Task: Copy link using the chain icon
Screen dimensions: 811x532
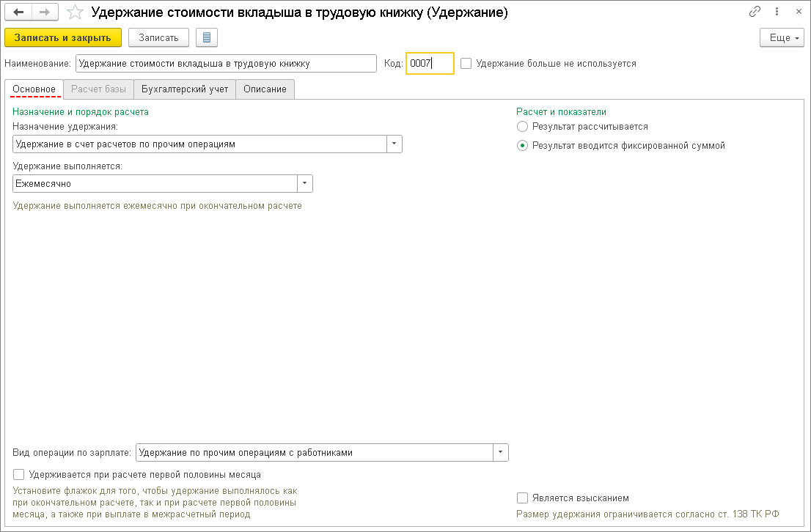Action: 755,12
